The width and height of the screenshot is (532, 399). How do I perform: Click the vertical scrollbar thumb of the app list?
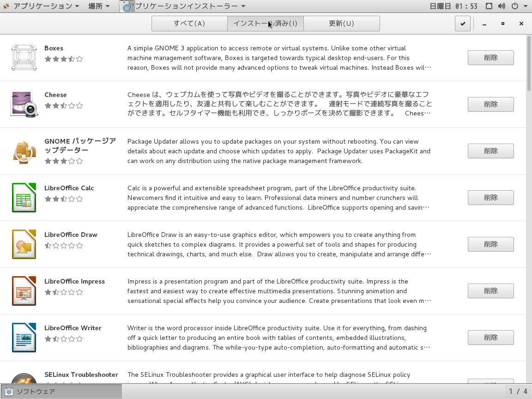(x=529, y=63)
